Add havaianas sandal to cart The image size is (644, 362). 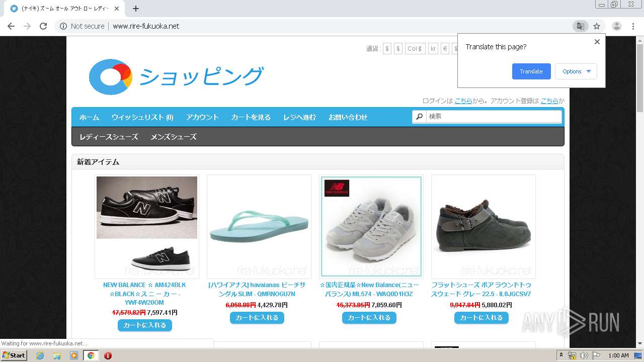pyautogui.click(x=257, y=318)
